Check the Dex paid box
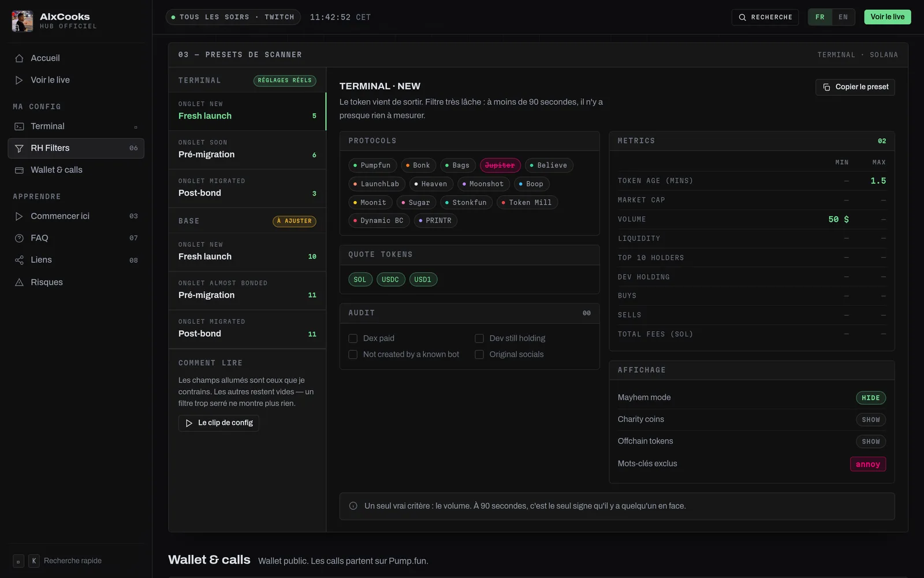This screenshot has height=578, width=924. click(x=353, y=339)
